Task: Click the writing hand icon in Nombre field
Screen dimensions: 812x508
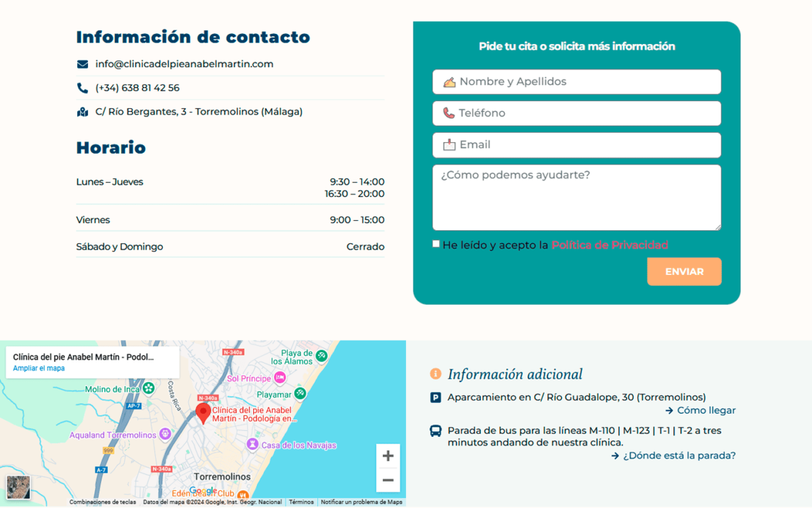Action: point(449,81)
